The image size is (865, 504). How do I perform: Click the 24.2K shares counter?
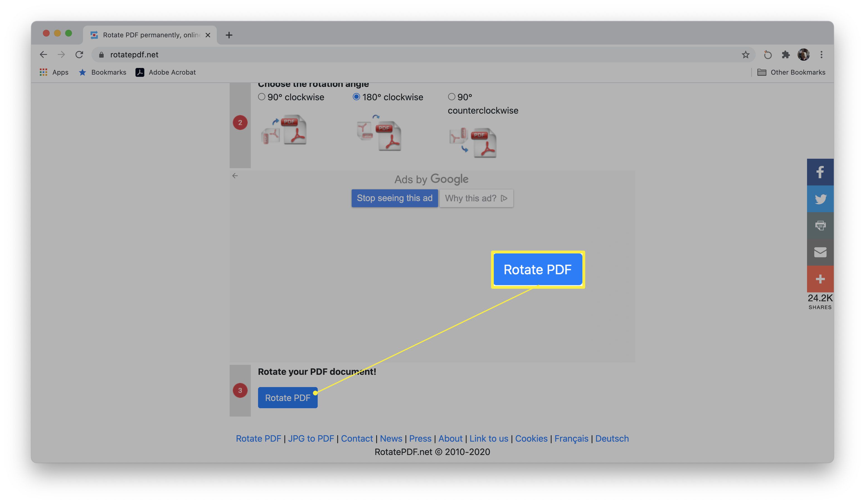(820, 301)
